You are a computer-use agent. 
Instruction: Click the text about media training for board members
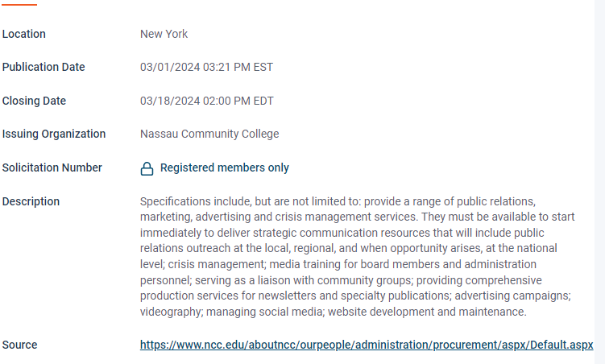(338, 264)
